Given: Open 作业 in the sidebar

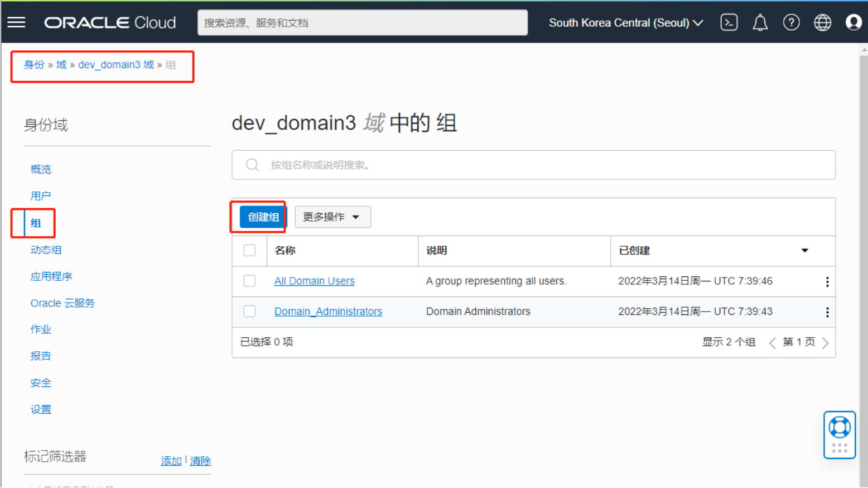Looking at the screenshot, I should (x=41, y=329).
